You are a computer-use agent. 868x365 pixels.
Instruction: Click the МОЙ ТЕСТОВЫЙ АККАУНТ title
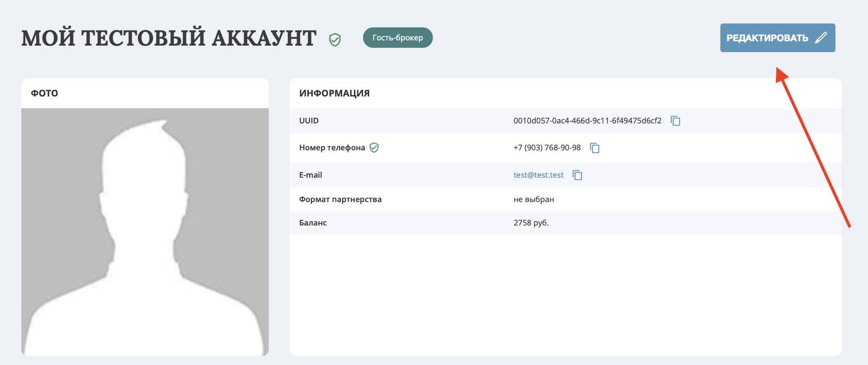(x=169, y=38)
